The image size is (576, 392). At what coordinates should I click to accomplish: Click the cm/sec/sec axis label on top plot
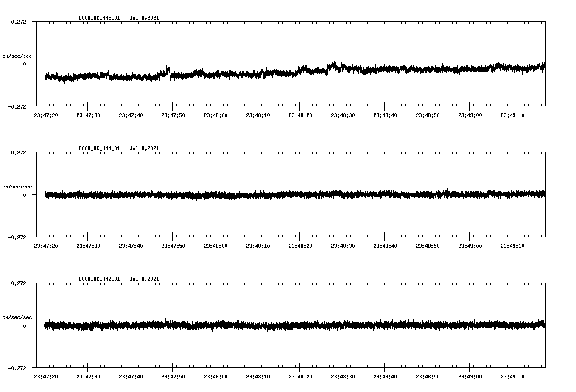(17, 56)
